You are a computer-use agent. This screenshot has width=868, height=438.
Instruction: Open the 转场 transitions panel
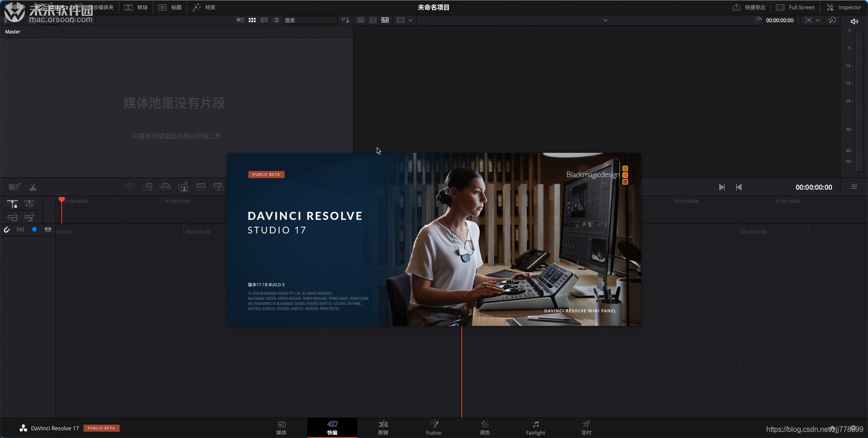(x=136, y=7)
